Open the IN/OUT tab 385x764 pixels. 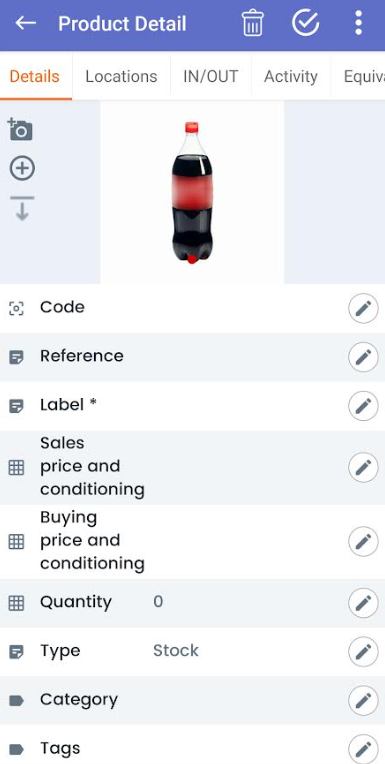[x=211, y=76]
